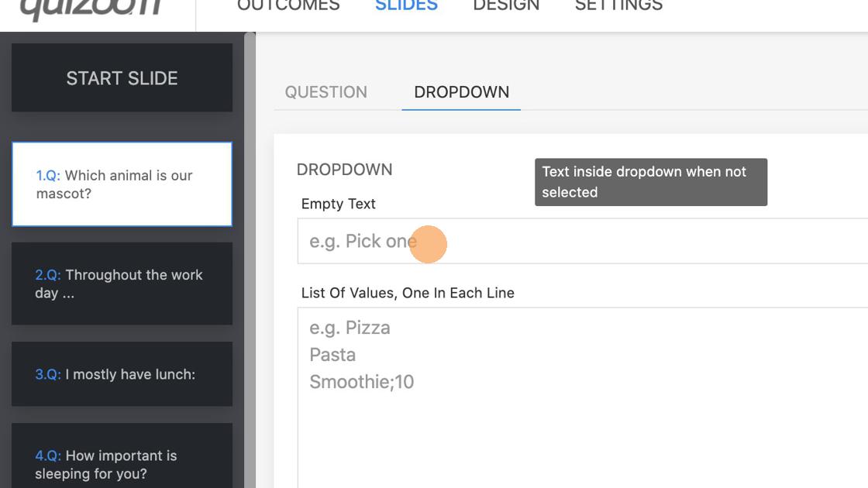Viewport: 868px width, 488px height.
Task: Open the SETTINGS section
Action: pos(618,6)
